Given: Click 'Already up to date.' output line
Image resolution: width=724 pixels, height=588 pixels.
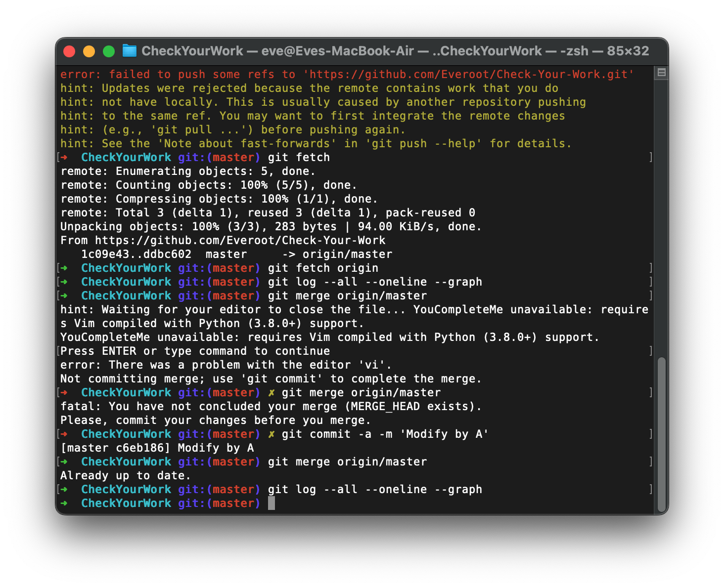Looking at the screenshot, I should [x=126, y=475].
